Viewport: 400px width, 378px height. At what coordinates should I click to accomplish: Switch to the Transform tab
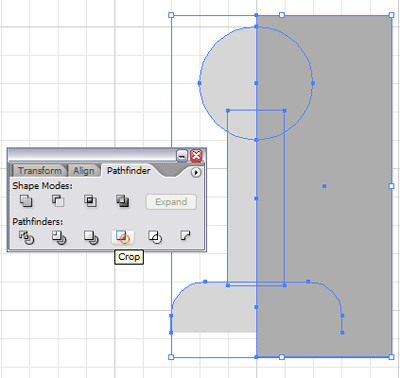pos(40,171)
